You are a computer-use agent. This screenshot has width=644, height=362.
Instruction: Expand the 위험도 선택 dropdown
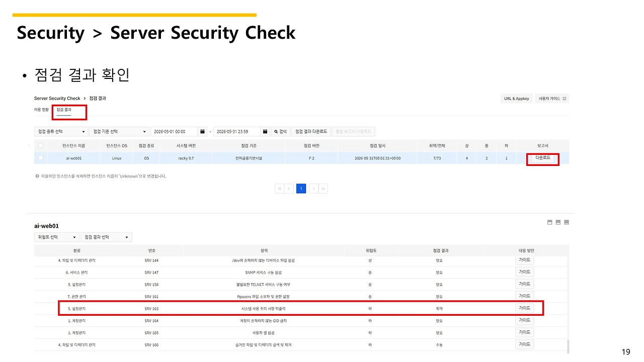tap(57, 237)
